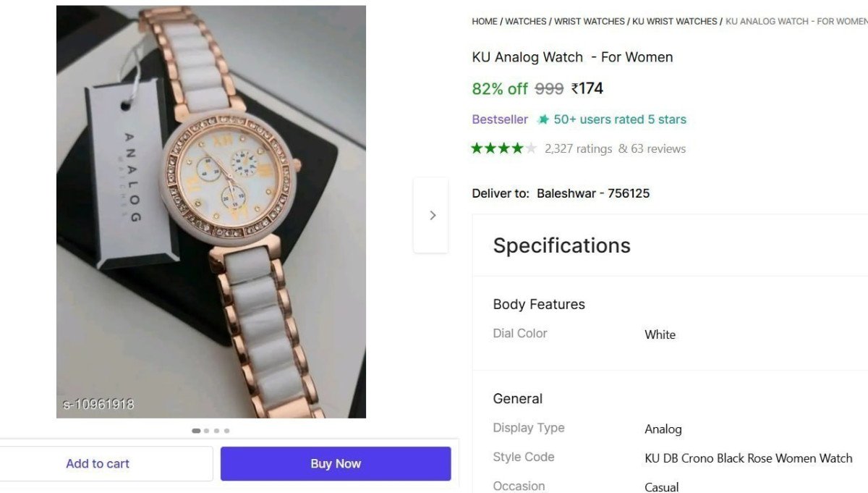Expand the Specifications section
Viewport: 868px width, 493px height.
tap(561, 245)
